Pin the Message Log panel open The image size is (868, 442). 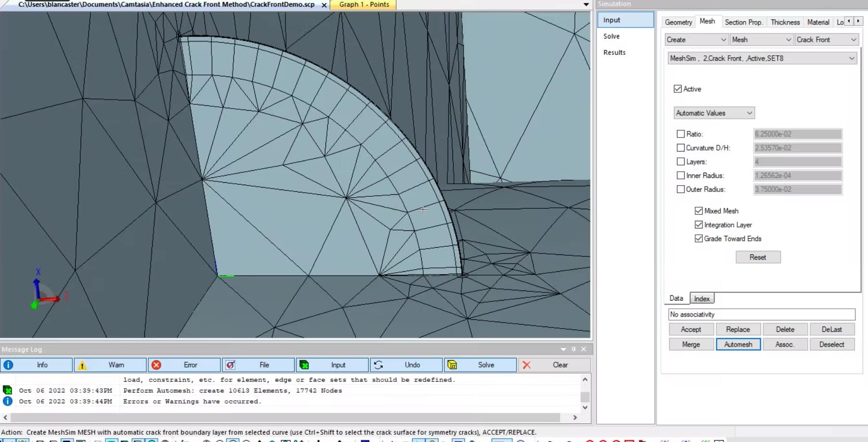click(x=573, y=349)
